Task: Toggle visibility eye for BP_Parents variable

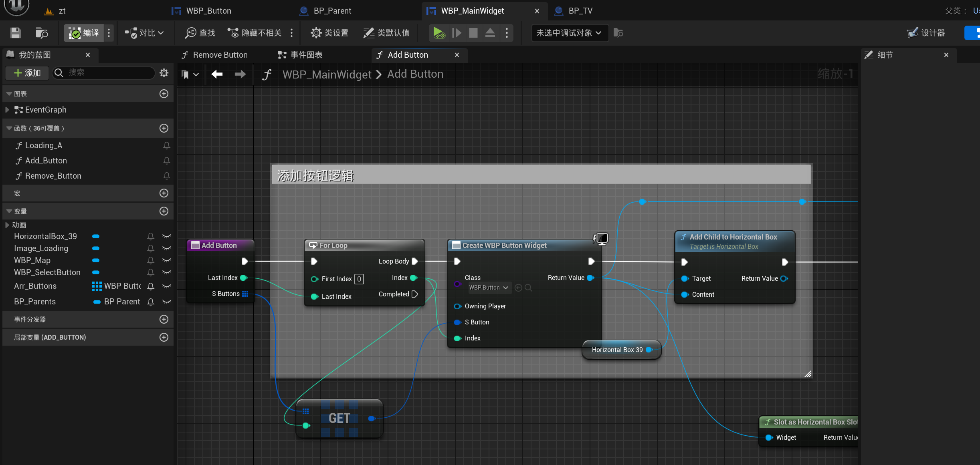Action: (x=167, y=302)
